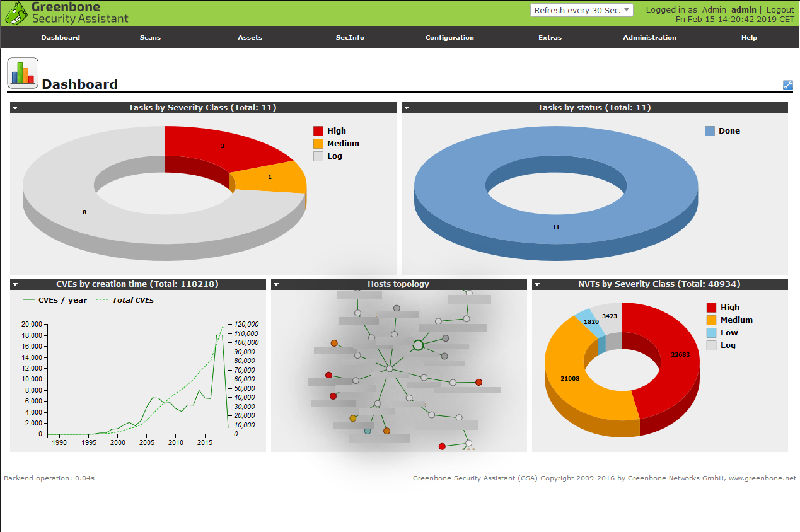The image size is (800, 532).
Task: Click High red swatch in Tasks legend
Action: tap(318, 131)
